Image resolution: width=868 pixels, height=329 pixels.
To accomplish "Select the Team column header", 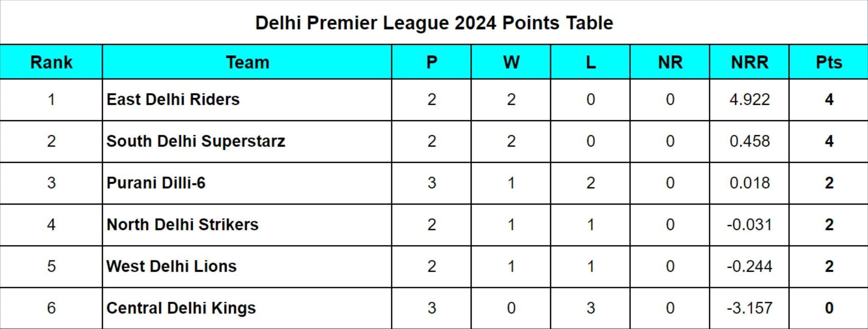I will 247,62.
